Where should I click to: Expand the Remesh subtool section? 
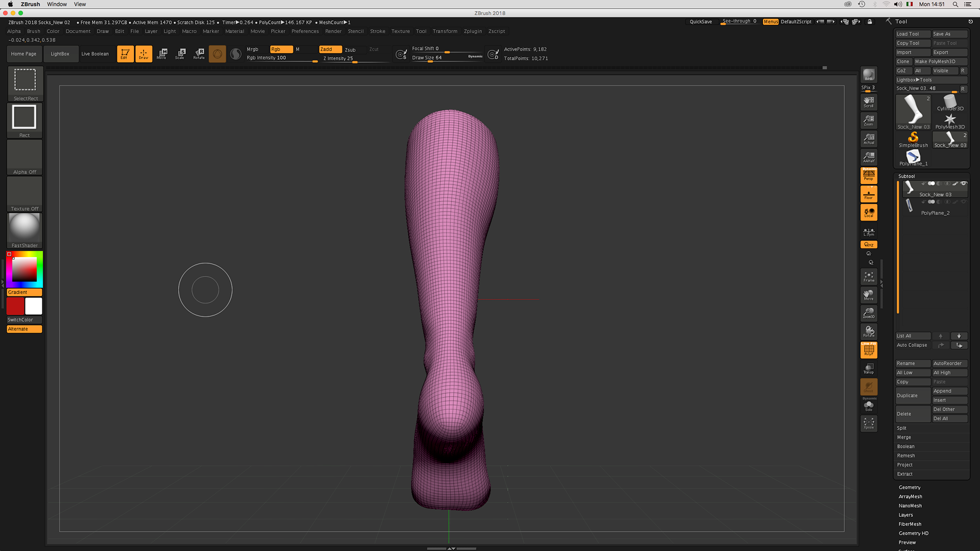point(906,456)
